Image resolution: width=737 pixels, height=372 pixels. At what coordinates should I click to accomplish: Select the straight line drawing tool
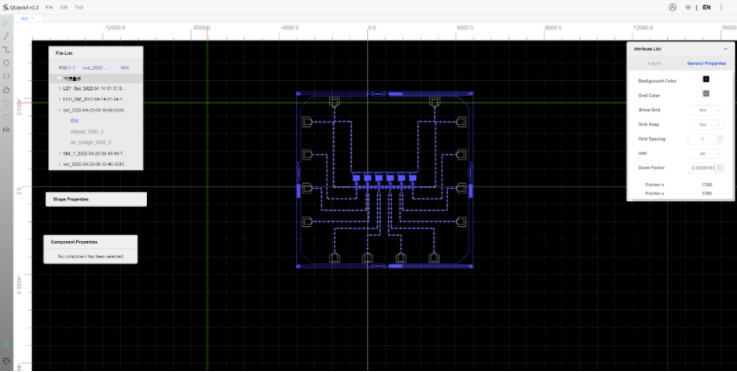click(x=6, y=36)
